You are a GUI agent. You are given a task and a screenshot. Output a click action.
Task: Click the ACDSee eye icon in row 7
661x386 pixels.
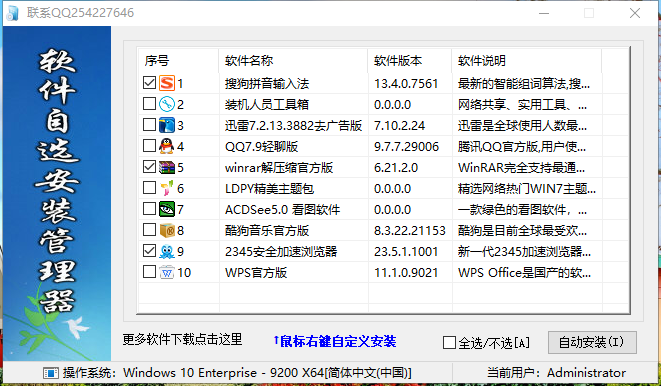(167, 209)
